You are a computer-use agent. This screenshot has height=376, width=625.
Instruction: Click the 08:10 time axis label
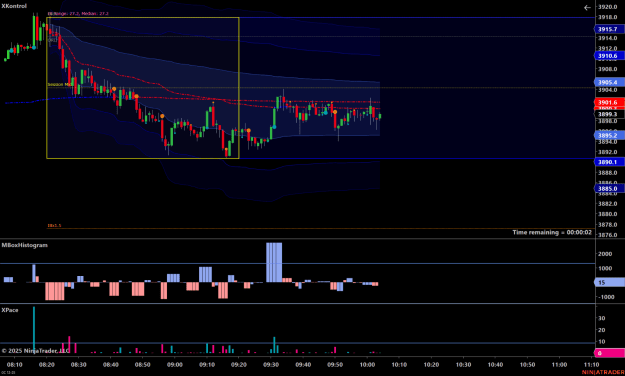pyautogui.click(x=14, y=364)
